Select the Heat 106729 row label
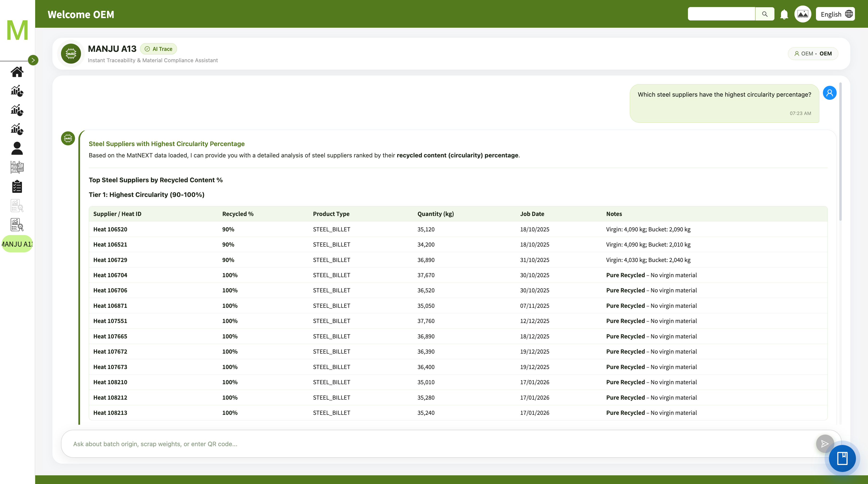This screenshot has width=868, height=484. point(110,260)
